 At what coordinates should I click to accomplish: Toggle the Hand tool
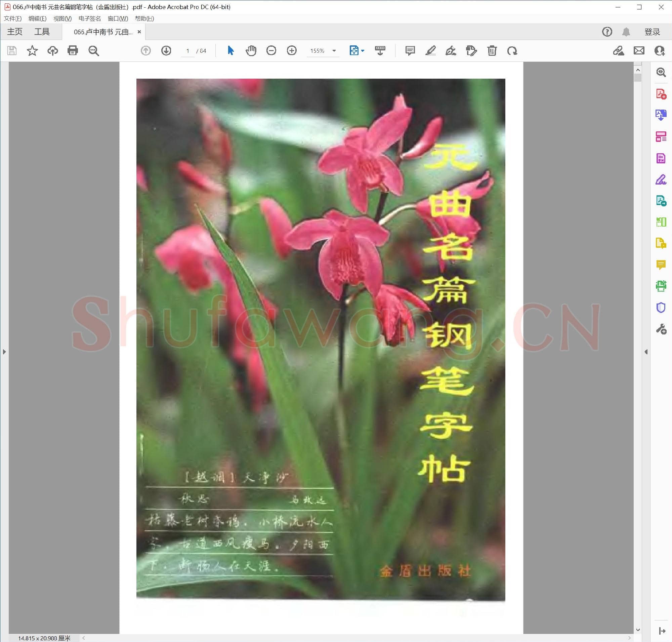pyautogui.click(x=251, y=50)
